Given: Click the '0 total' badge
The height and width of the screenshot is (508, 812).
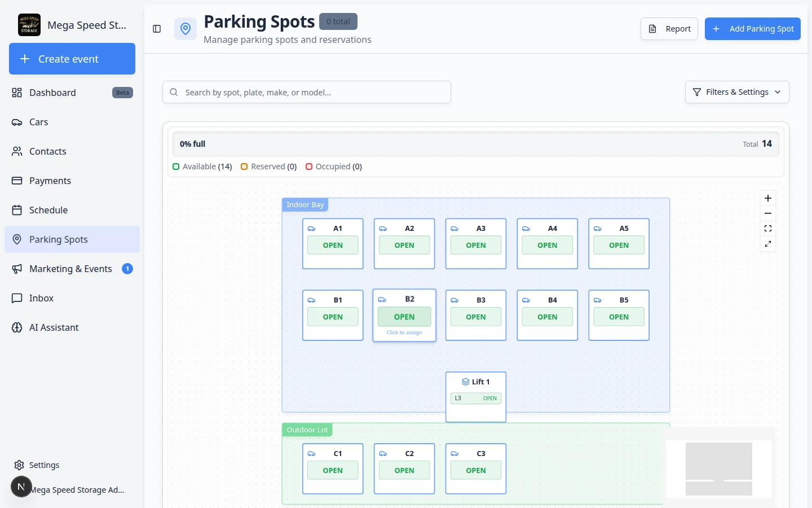Looking at the screenshot, I should point(338,21).
